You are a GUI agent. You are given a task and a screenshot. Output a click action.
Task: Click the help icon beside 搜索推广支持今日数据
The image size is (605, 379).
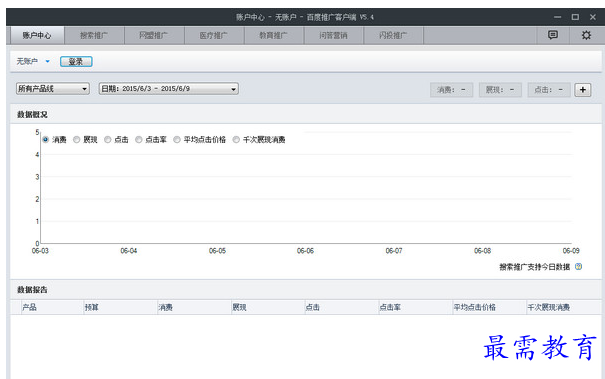[578, 267]
